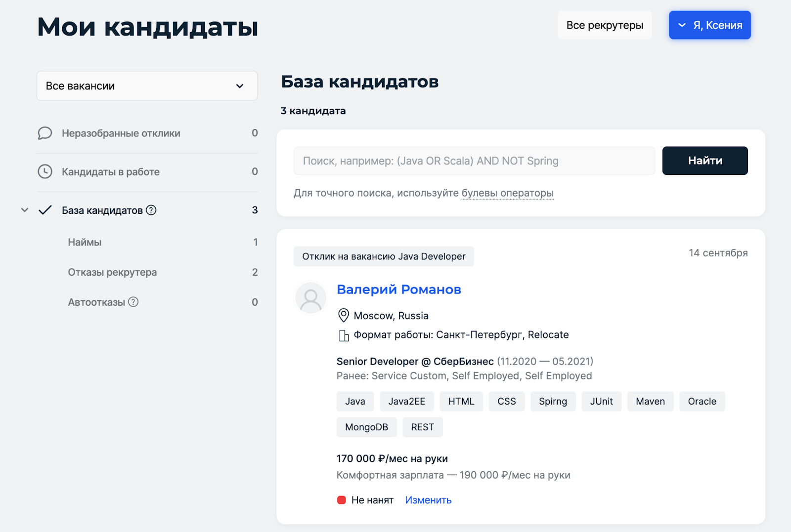Click the building icon next to Формат работы
The width and height of the screenshot is (791, 532).
[343, 335]
